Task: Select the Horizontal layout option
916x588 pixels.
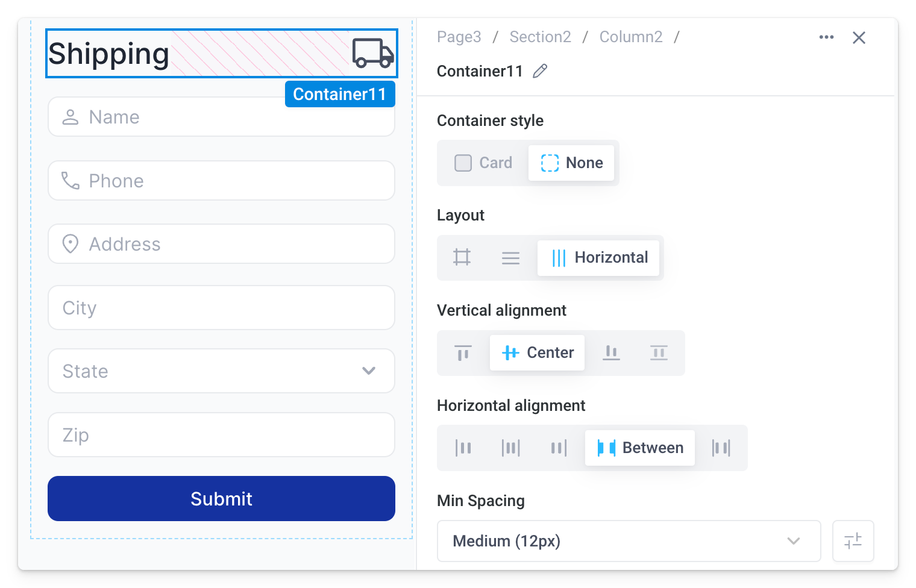Action: click(598, 258)
